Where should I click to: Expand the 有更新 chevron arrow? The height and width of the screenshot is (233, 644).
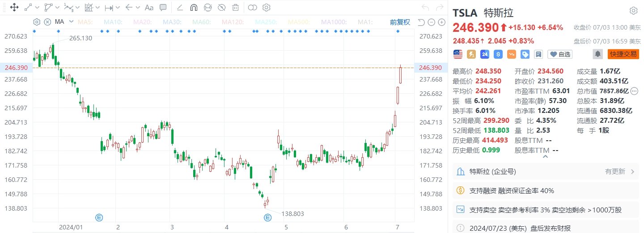coord(632,172)
